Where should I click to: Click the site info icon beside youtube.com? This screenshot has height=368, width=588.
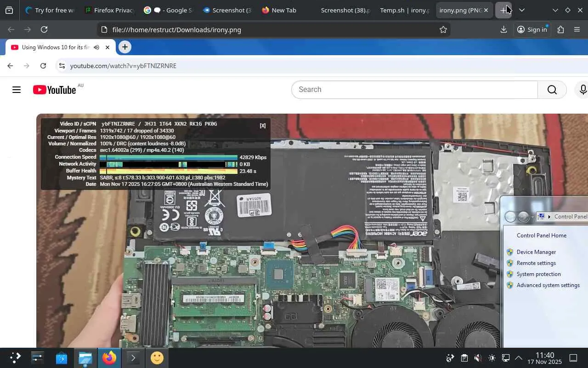(62, 66)
